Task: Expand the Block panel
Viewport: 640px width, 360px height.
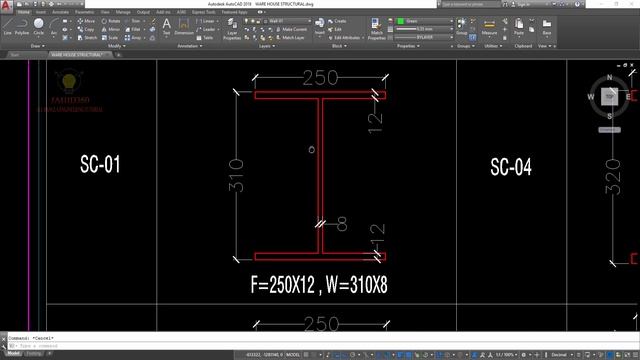Action: click(339, 46)
